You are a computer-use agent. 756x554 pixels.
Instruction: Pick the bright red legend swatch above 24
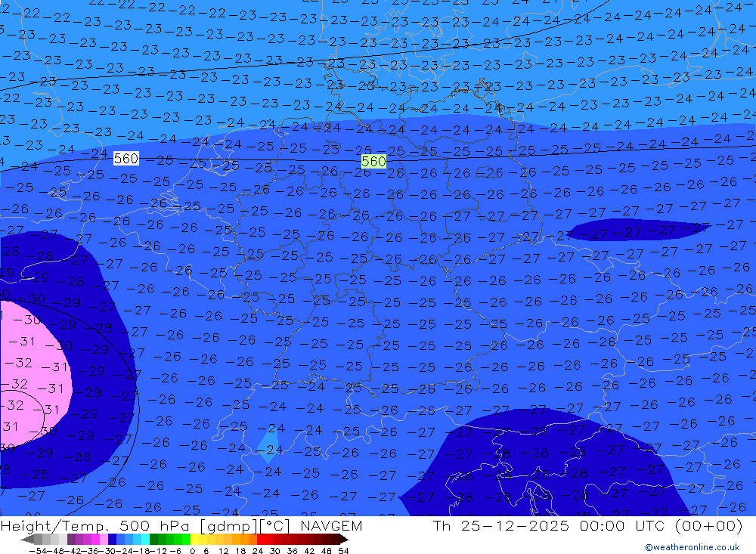click(x=261, y=540)
